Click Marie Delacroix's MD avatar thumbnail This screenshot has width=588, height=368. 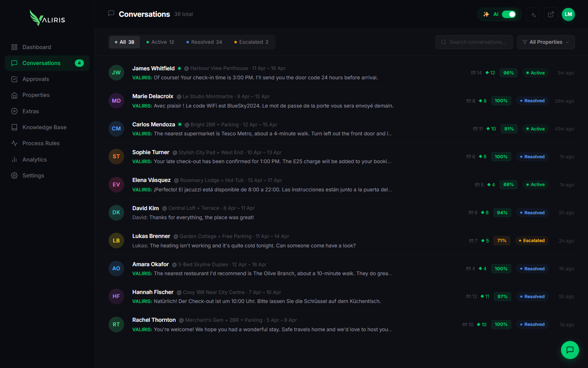pyautogui.click(x=116, y=101)
